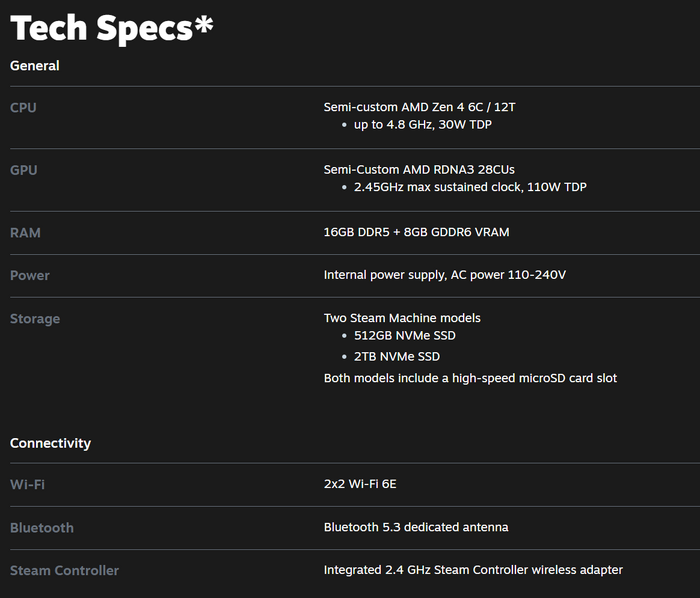700x598 pixels.
Task: Click the 2x2 Wi-Fi 6E text
Action: 360,484
